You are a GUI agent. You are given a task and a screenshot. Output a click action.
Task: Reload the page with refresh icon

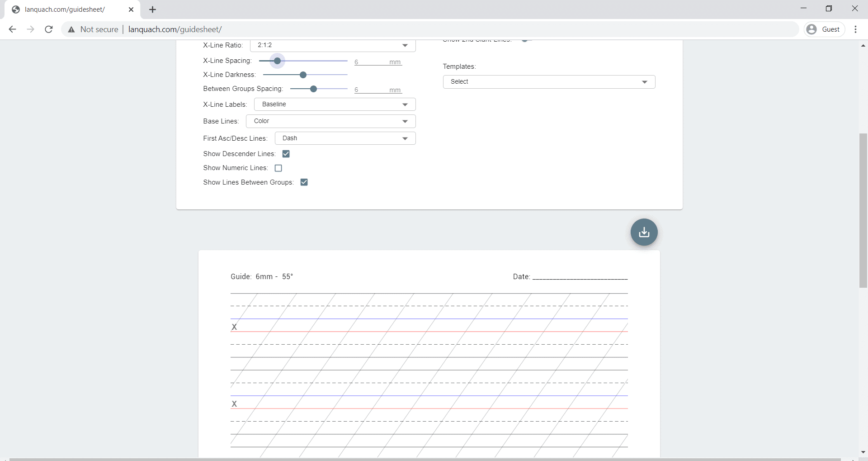tap(49, 29)
